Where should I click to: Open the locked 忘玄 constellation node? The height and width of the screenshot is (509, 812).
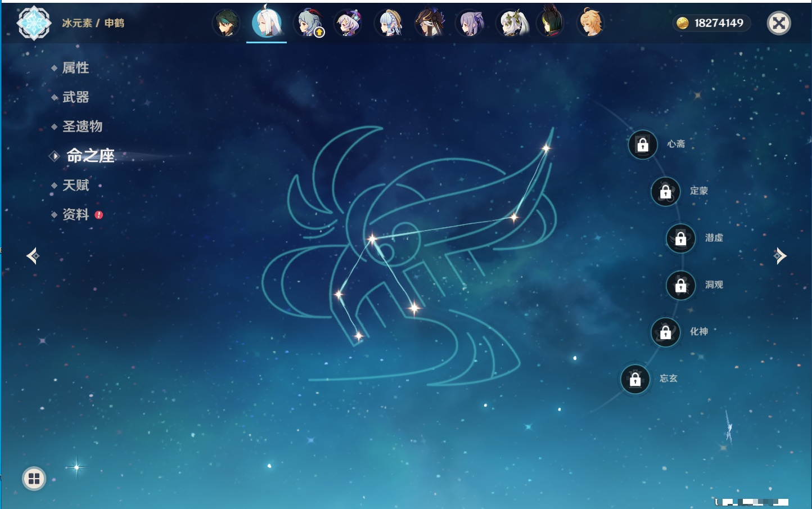tap(635, 380)
